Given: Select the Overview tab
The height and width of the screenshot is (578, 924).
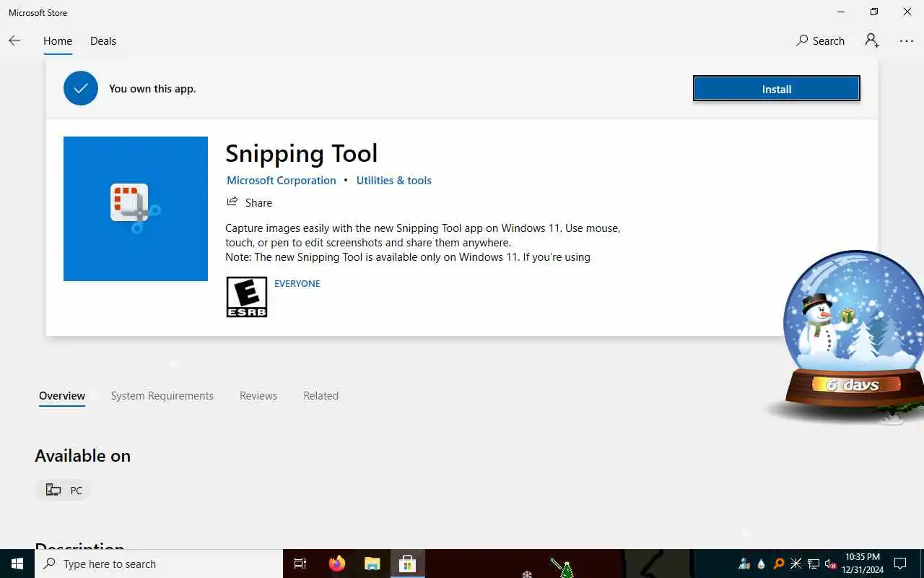Looking at the screenshot, I should pos(62,396).
